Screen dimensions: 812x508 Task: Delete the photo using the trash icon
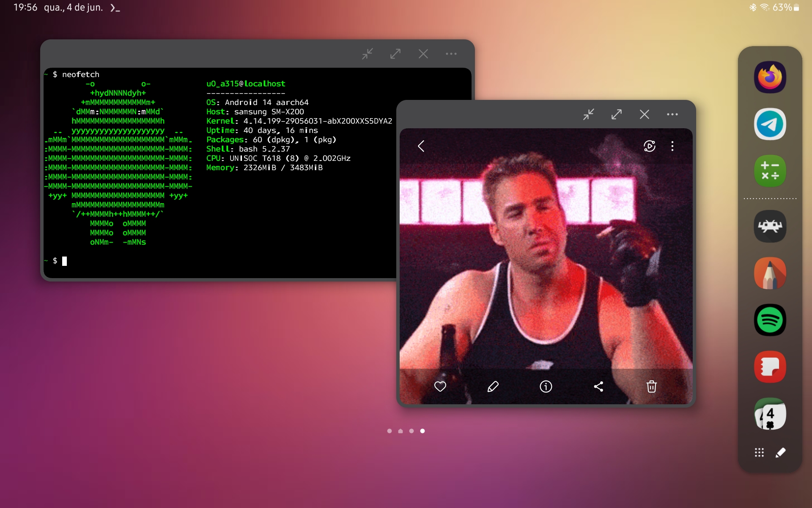pos(651,387)
